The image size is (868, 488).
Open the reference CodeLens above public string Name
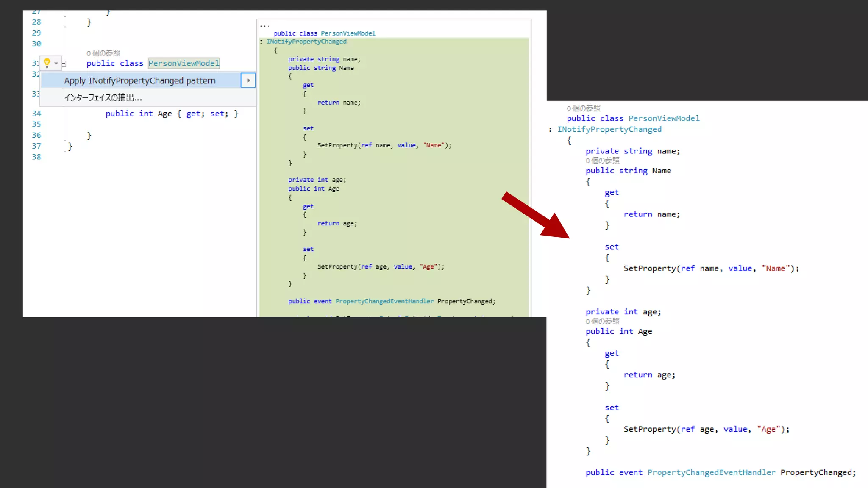pyautogui.click(x=602, y=161)
